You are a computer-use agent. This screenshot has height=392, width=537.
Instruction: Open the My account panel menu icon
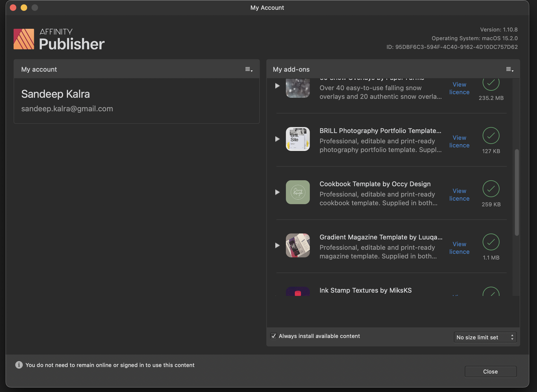point(249,69)
